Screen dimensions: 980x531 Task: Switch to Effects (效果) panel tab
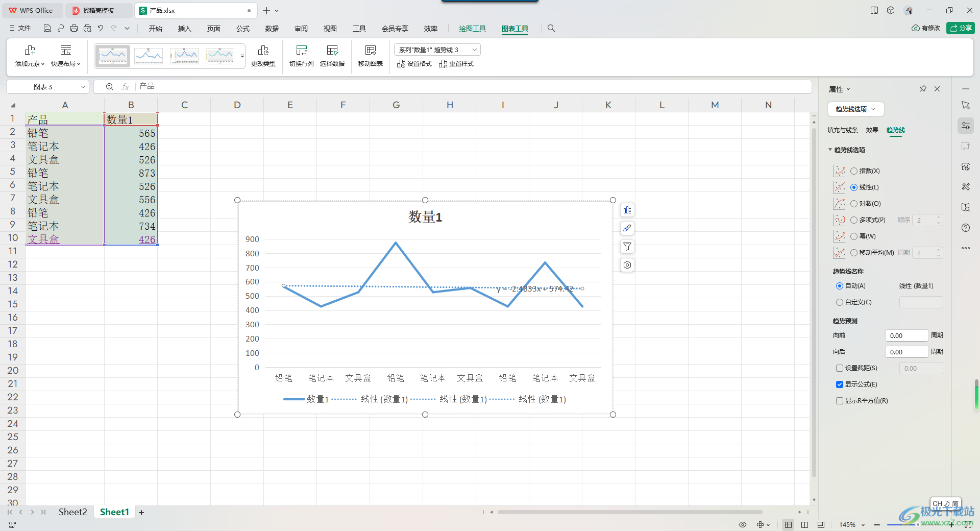872,130
